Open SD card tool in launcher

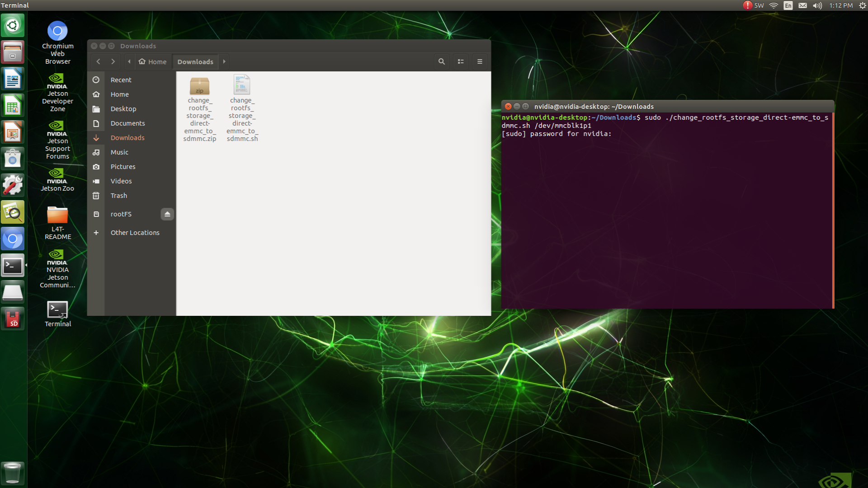(13, 319)
